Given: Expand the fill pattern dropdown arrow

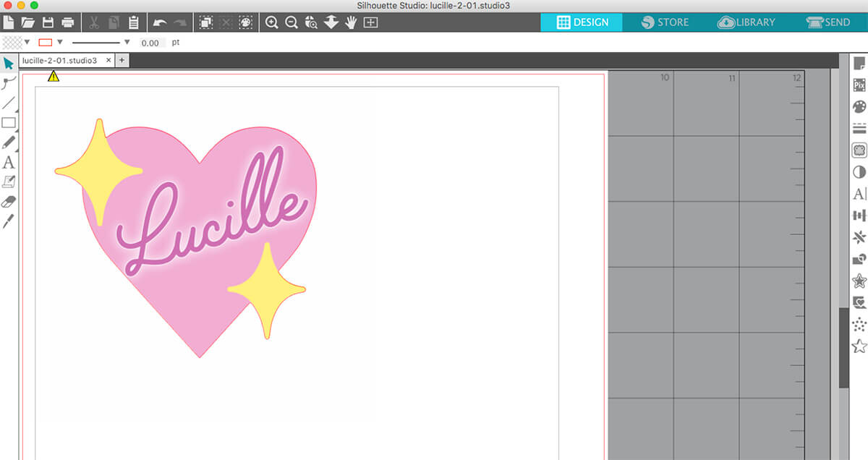Looking at the screenshot, I should (27, 43).
